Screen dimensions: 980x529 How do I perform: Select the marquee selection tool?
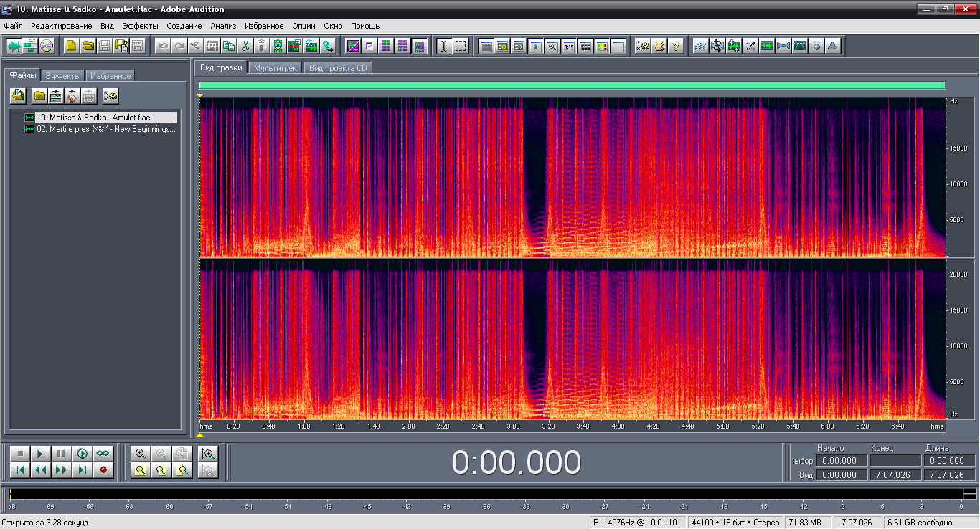click(461, 46)
